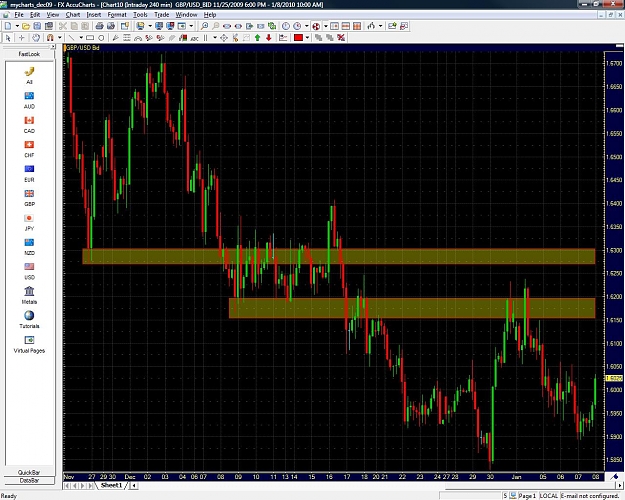The width and height of the screenshot is (625, 500).
Task: Select the Sheet1 tab
Action: pyautogui.click(x=111, y=485)
